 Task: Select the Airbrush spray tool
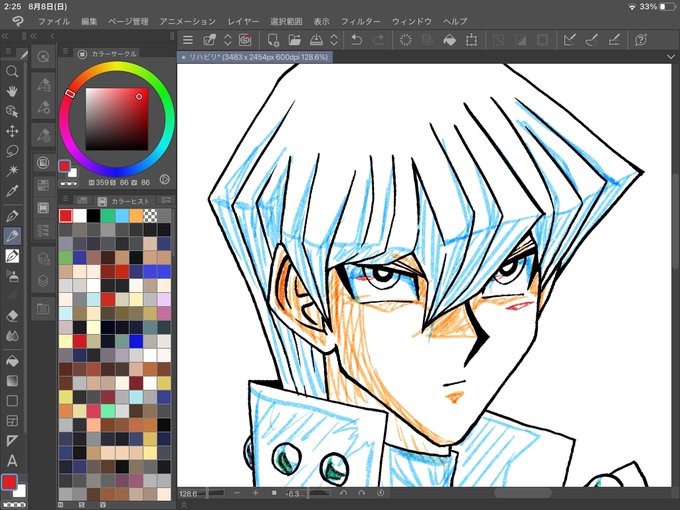click(x=12, y=276)
